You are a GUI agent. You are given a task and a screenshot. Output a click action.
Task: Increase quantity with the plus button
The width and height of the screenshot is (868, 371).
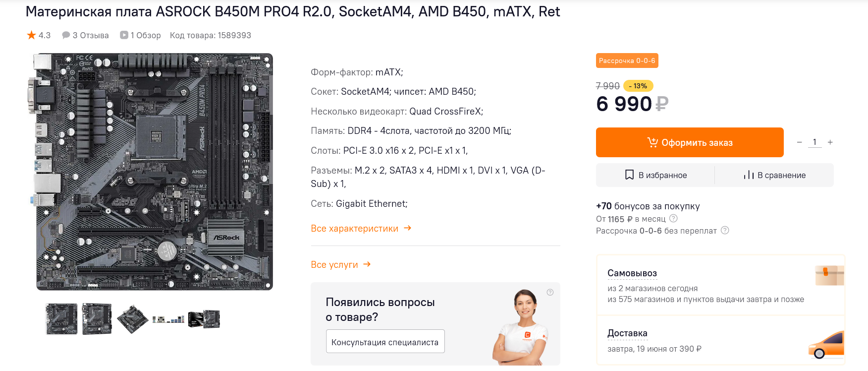coord(830,142)
